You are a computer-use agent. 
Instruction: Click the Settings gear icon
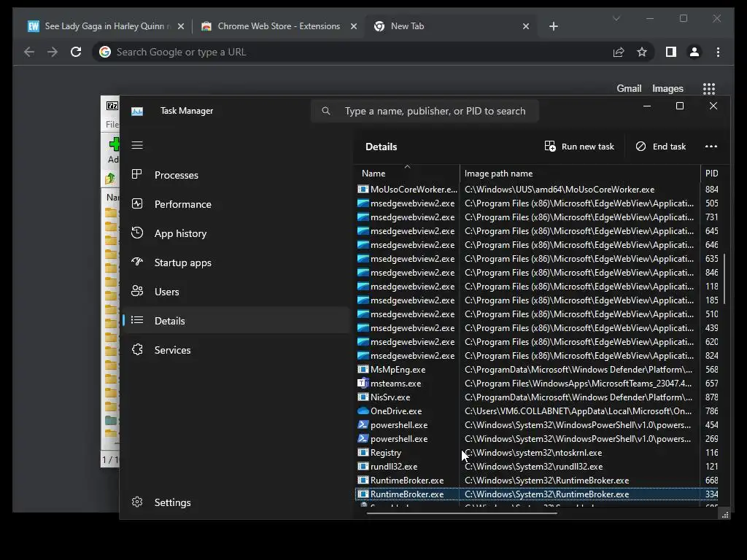click(x=137, y=502)
